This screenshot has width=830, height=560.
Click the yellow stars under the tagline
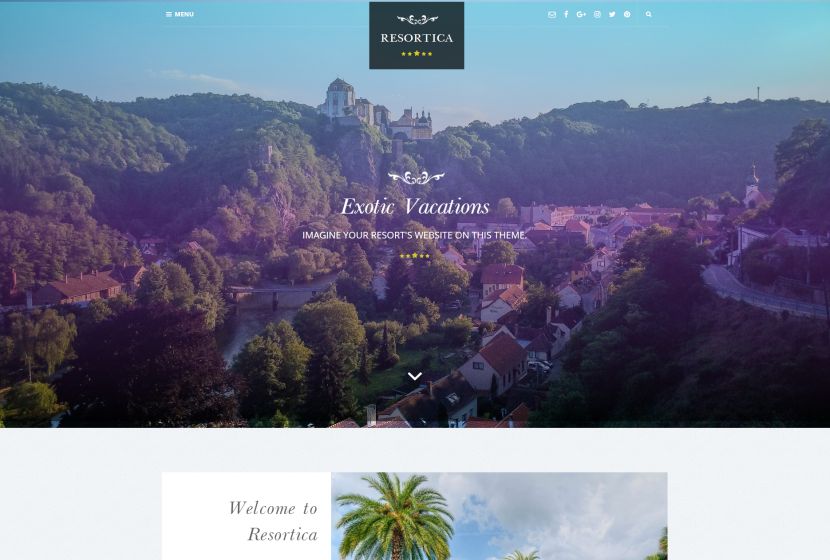(x=415, y=256)
